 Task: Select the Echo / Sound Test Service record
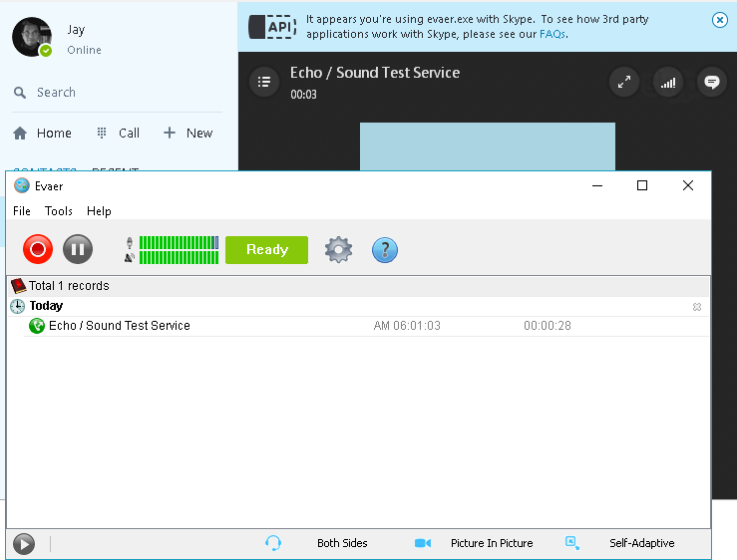(x=120, y=326)
